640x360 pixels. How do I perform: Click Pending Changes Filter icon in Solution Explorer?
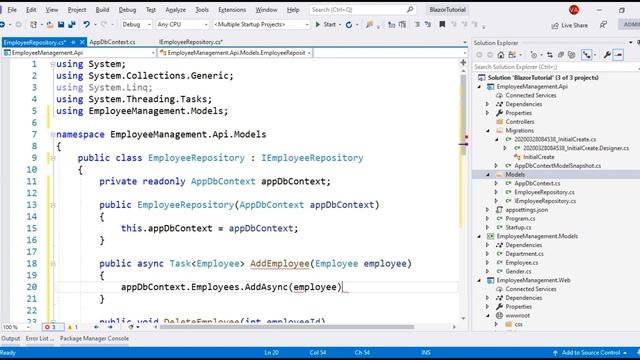[534, 55]
